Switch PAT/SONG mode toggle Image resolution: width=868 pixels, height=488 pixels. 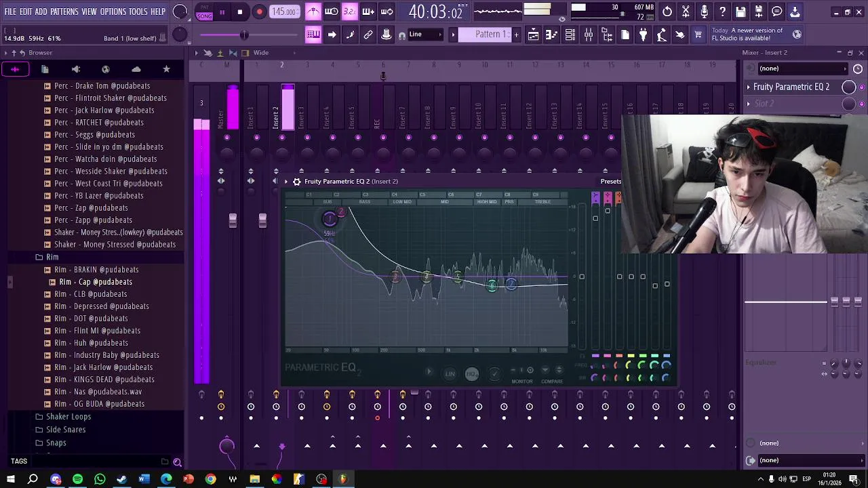coord(204,12)
